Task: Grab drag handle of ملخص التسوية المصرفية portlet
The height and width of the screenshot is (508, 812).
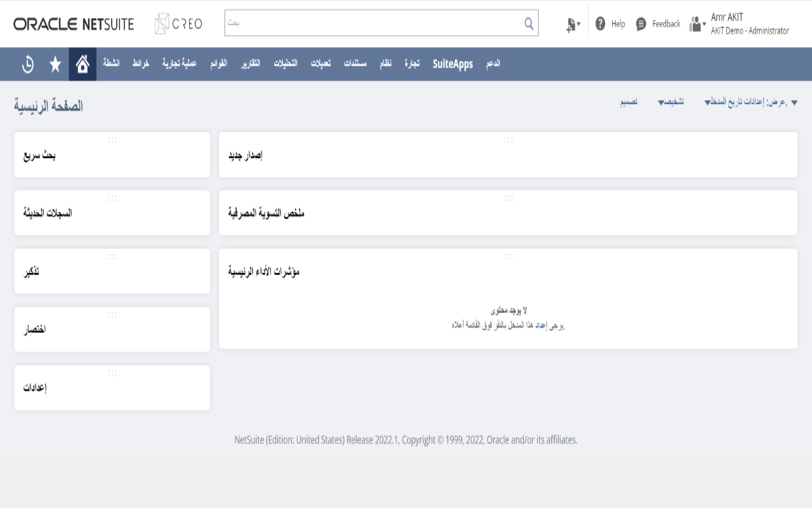Action: (x=508, y=197)
